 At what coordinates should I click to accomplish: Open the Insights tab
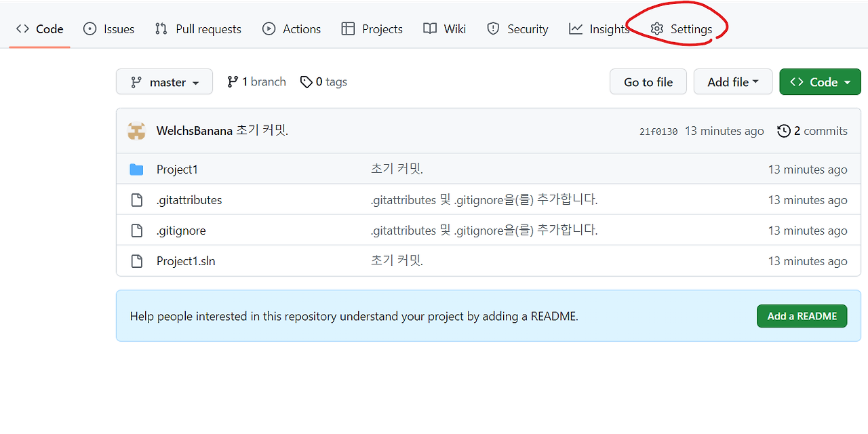(599, 29)
